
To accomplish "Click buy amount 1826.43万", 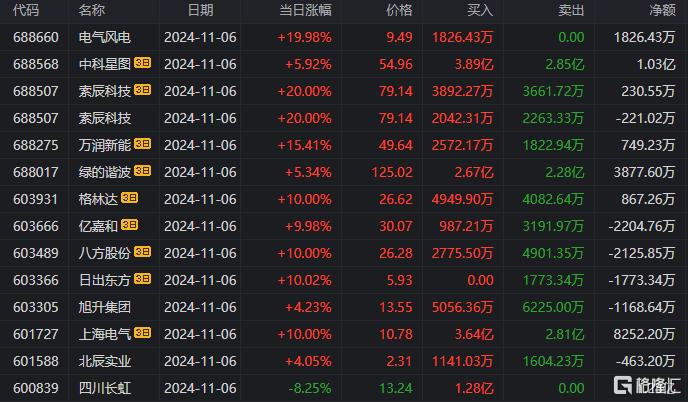I will click(462, 37).
